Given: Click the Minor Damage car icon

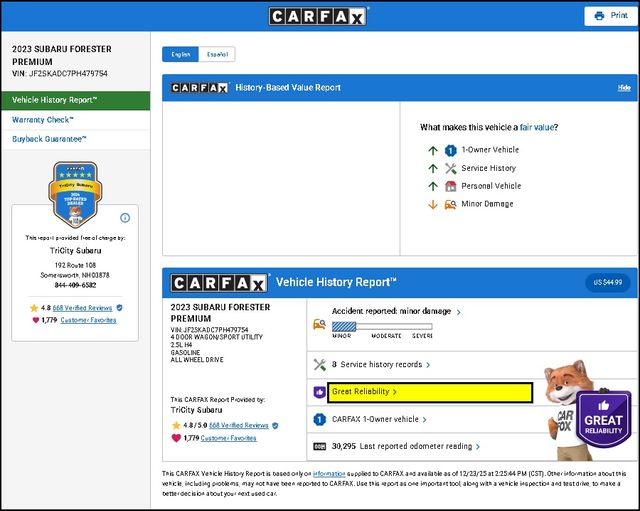Looking at the screenshot, I should point(451,204).
